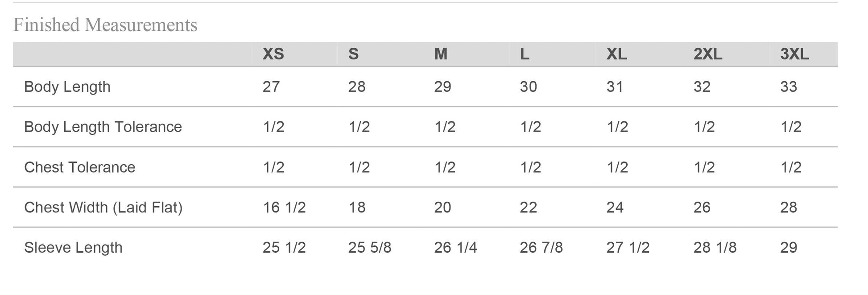868x295 pixels.
Task: Click the Finished Measurements heading
Action: 105,25
